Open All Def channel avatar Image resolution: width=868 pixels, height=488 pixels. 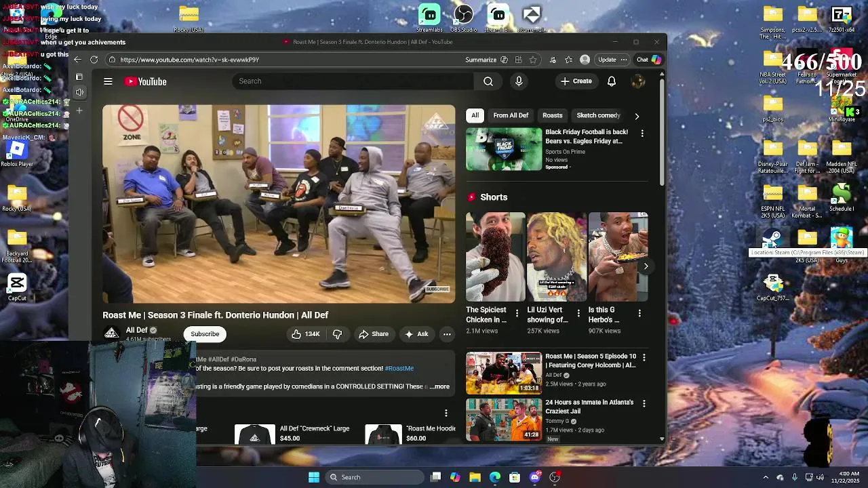click(111, 333)
